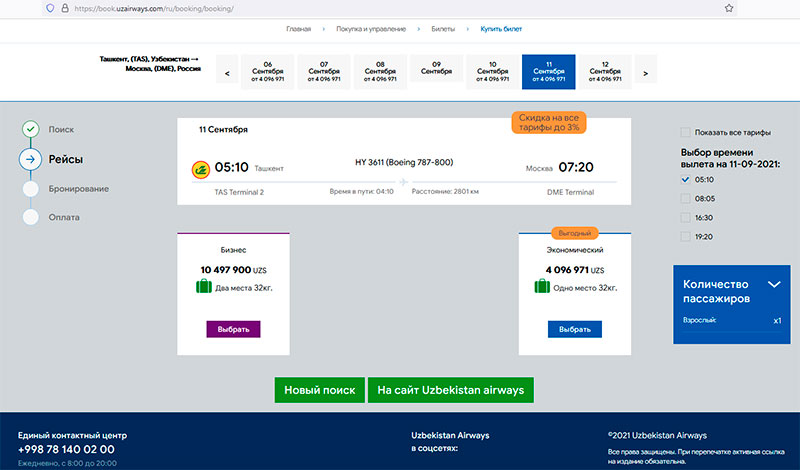Select the 10 Сентября date tab
This screenshot has width=800, height=470.
492,72
